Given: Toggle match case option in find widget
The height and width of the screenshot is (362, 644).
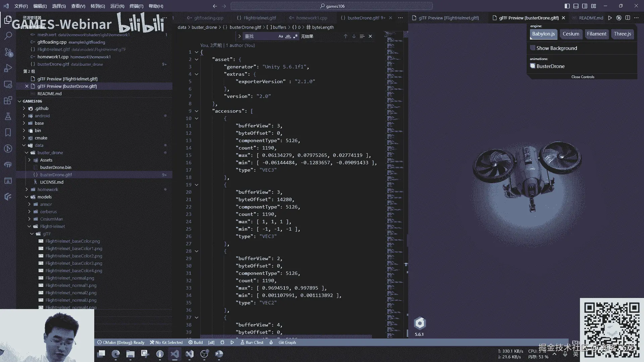Looking at the screenshot, I should click(281, 36).
